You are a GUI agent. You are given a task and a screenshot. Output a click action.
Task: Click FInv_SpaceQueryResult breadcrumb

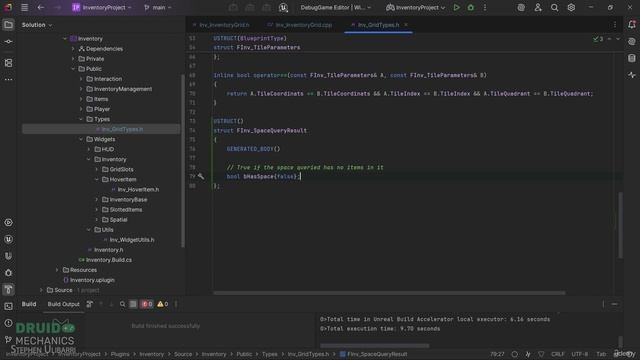(373, 354)
